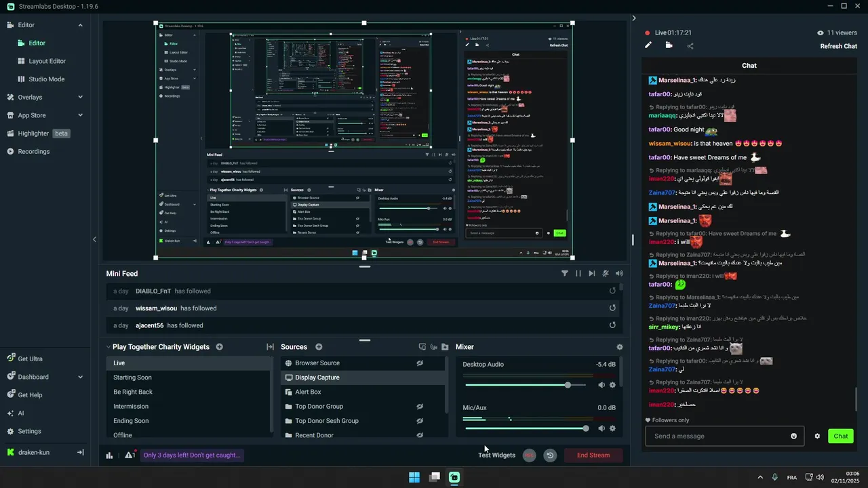Viewport: 868px width, 488px height.
Task: Toggle Recent Donor source visibility
Action: click(x=420, y=435)
